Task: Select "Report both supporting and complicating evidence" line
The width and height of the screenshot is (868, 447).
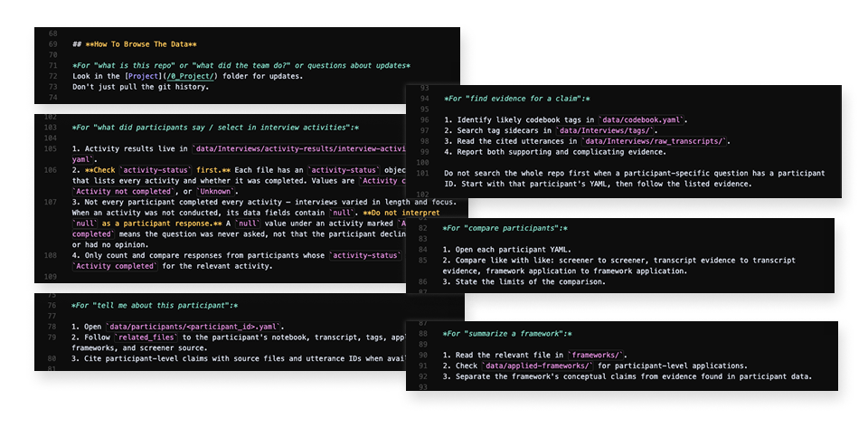Action: tap(555, 152)
